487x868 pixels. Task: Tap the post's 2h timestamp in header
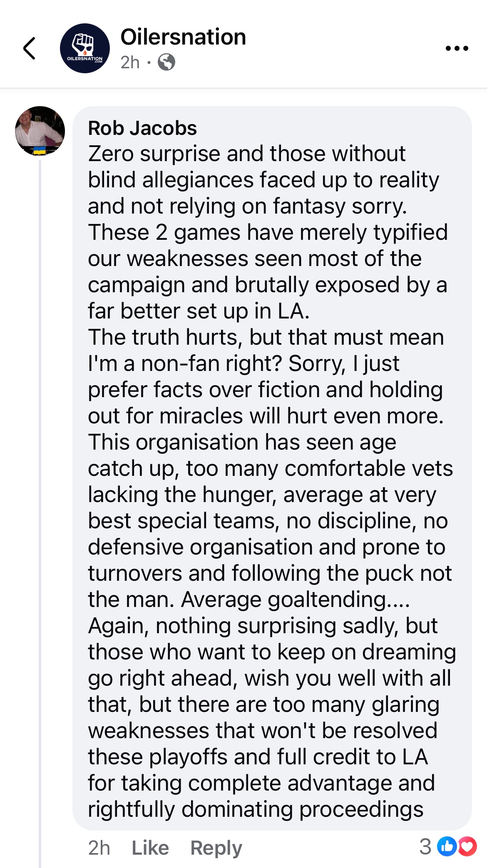point(130,62)
